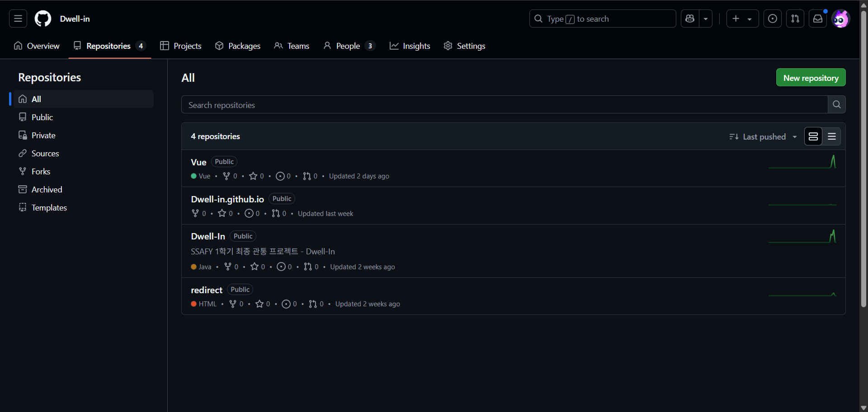Go to the Overview tab
Image resolution: width=868 pixels, height=412 pixels.
click(37, 46)
